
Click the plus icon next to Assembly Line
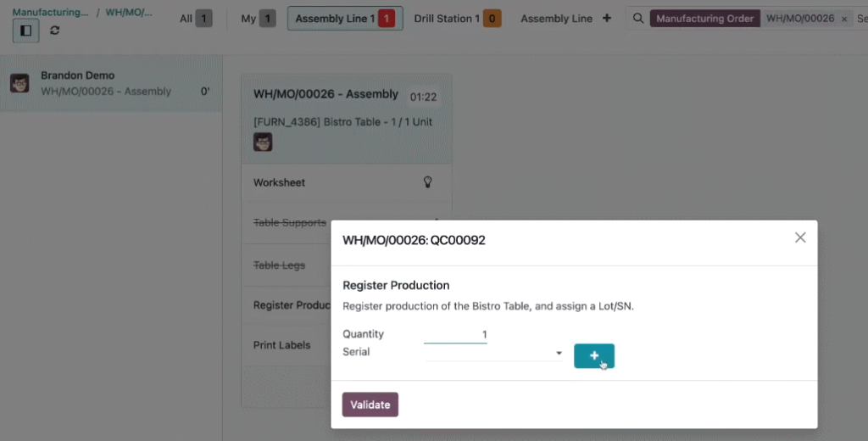pyautogui.click(x=607, y=19)
